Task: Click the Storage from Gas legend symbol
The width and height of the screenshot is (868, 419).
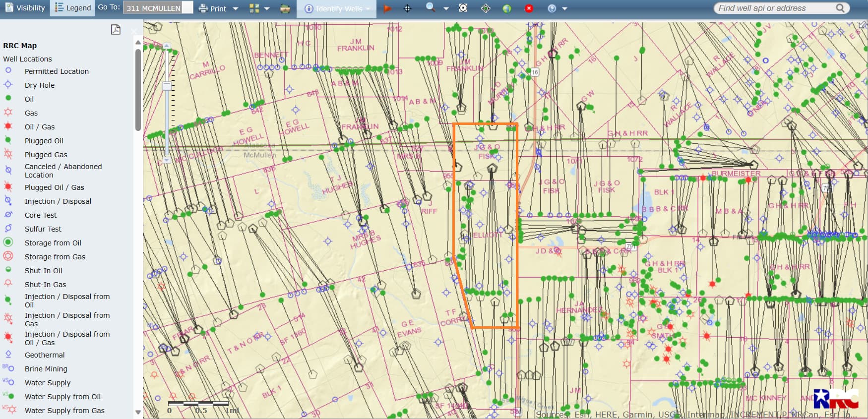Action: pyautogui.click(x=8, y=256)
